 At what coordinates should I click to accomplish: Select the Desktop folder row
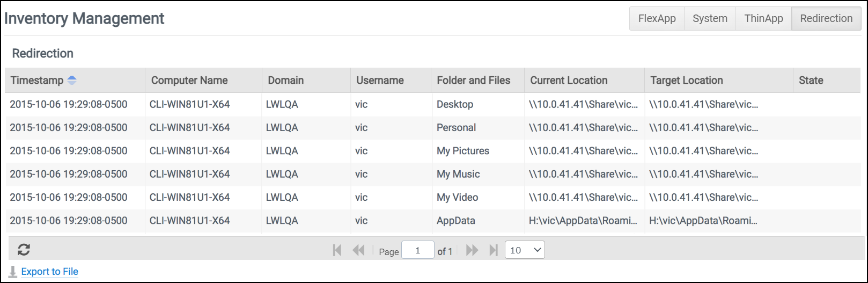click(x=455, y=105)
